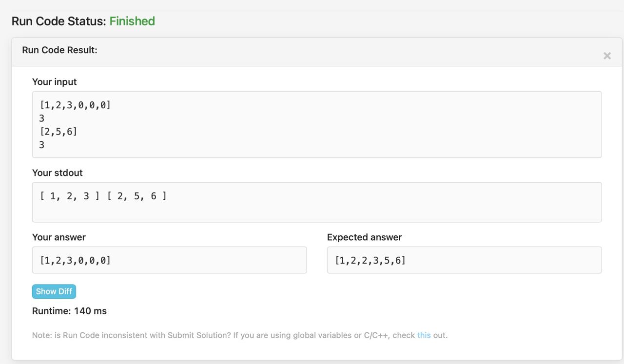This screenshot has height=364, width=624.
Task: Click the Your stdout label
Action: 57,173
